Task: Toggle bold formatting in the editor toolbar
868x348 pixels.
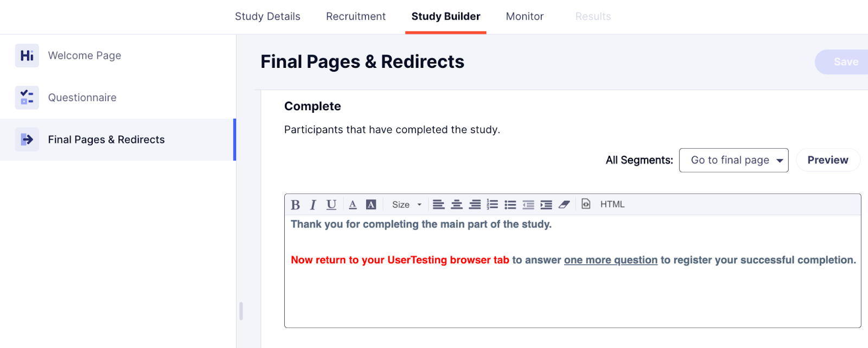Action: click(295, 205)
